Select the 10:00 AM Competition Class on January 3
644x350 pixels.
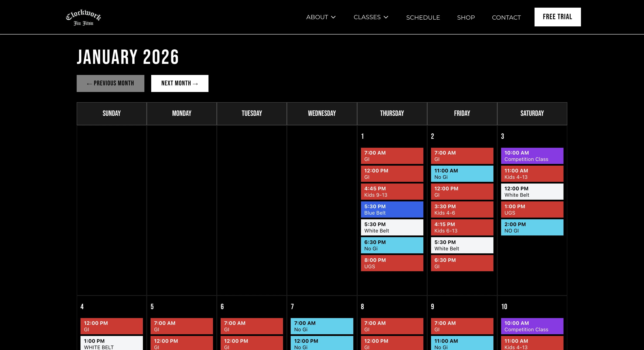click(532, 156)
